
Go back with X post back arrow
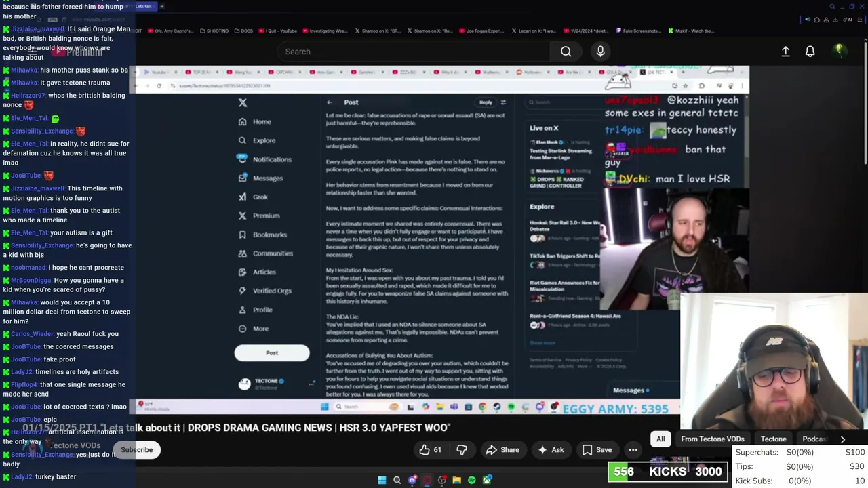pos(330,102)
